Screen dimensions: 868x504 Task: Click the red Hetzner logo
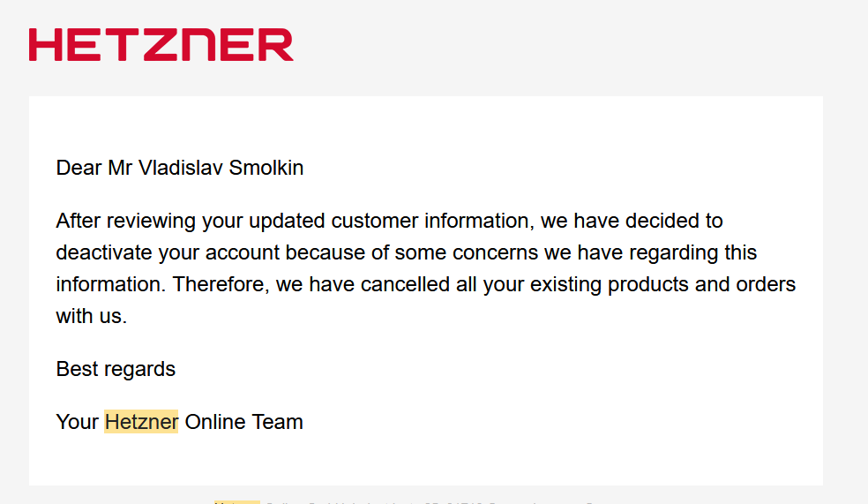(161, 45)
